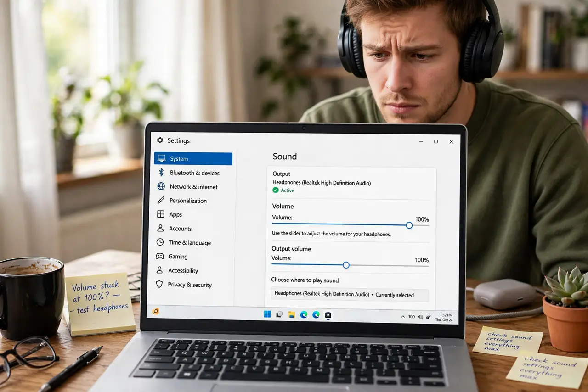The width and height of the screenshot is (588, 392).
Task: Click the Volume section slider handle
Action: pyautogui.click(x=409, y=225)
